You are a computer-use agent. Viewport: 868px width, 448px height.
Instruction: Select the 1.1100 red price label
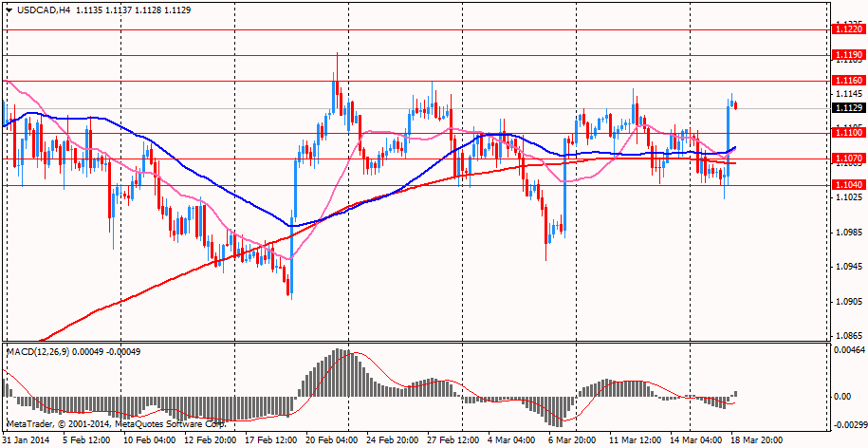(x=846, y=133)
